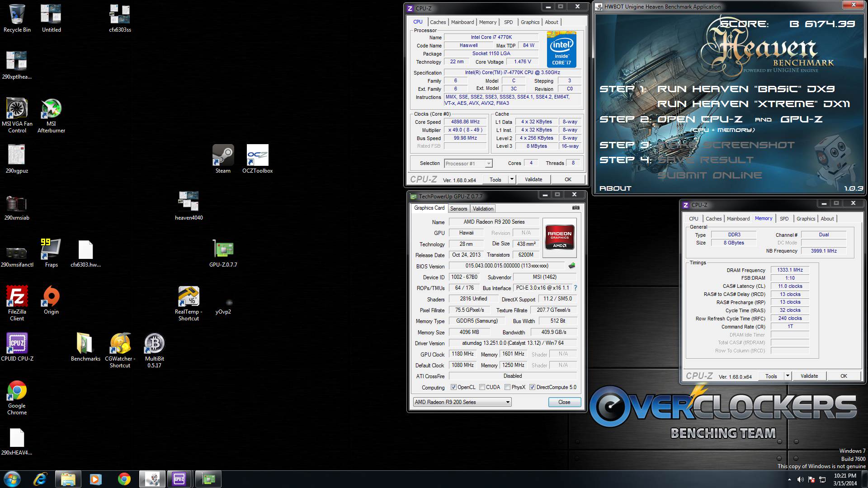
Task: Toggle the PhysX checkbox in GPU-Z
Action: 507,387
